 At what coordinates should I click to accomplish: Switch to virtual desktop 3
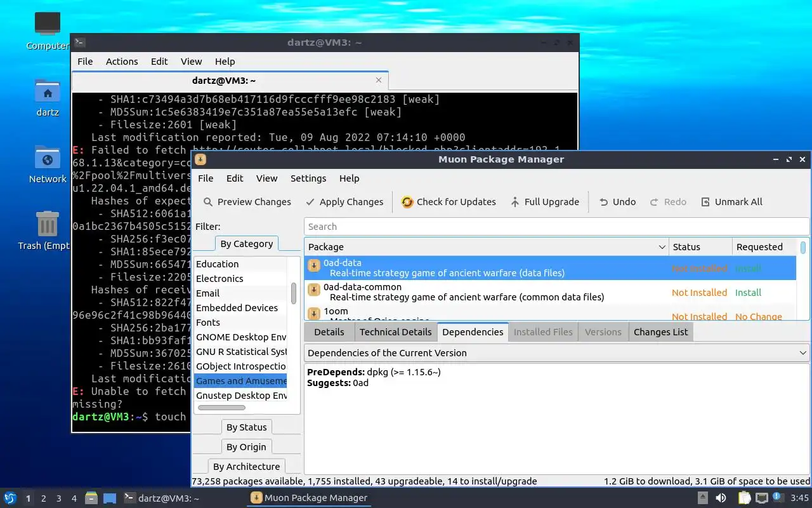59,498
